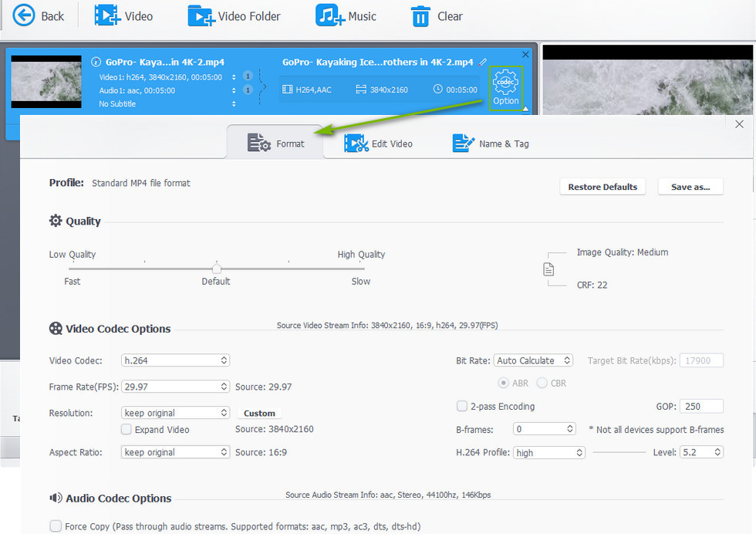Click the Edit Video scissors icon

pos(356,144)
